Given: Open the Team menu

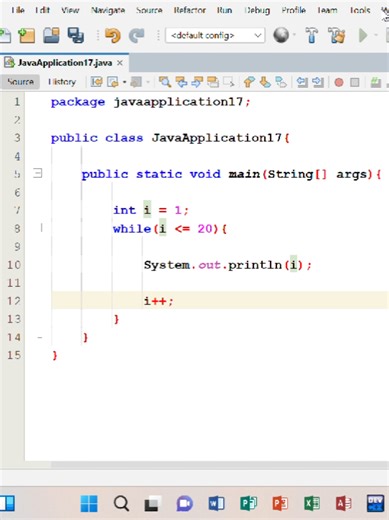Looking at the screenshot, I should 327,10.
